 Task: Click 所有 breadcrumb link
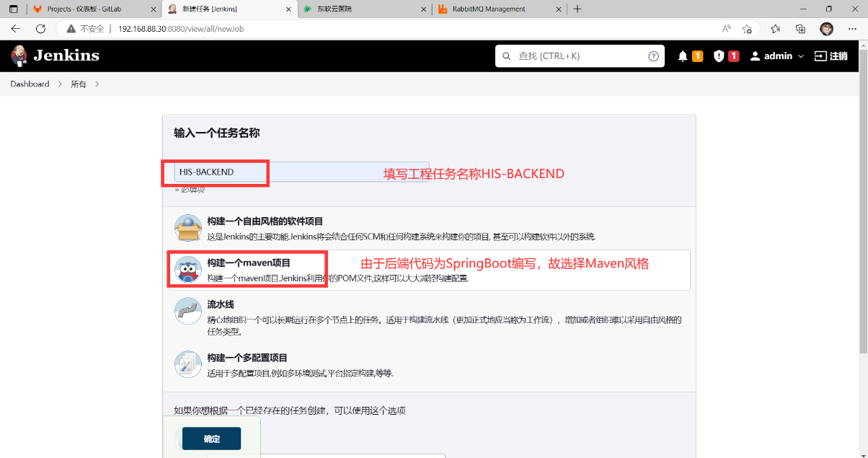tap(78, 84)
